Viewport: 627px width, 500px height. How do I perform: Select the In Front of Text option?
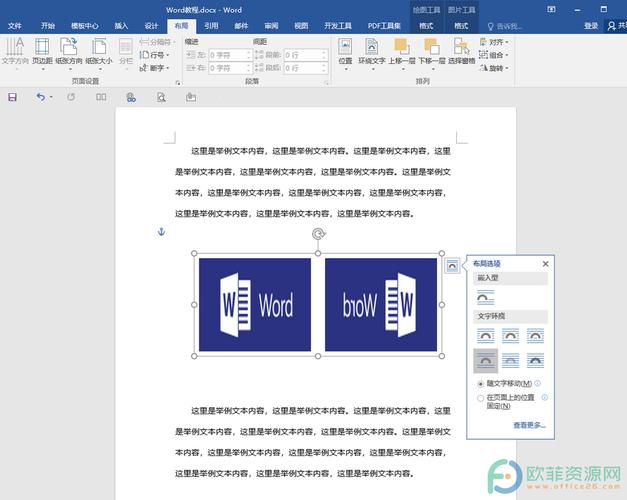coord(535,360)
